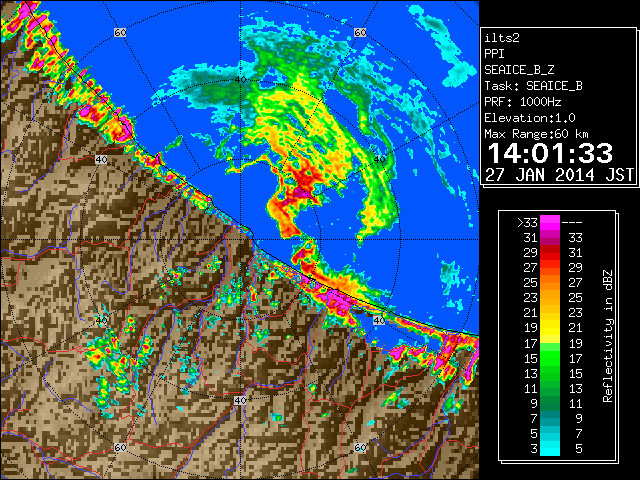Viewport: 640px width, 480px height.
Task: Pick the cyan legend band beside '3'
Action: click(x=550, y=449)
